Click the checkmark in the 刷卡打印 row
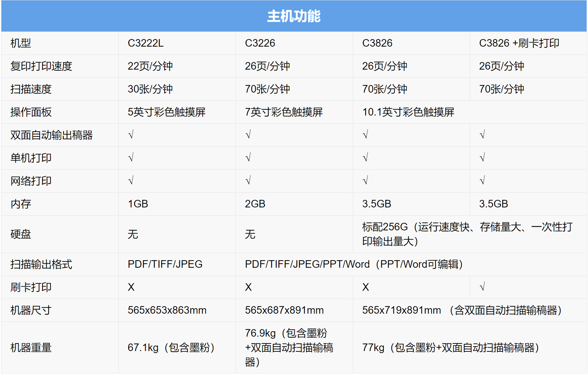Image resolution: width=588 pixels, height=386 pixels. [482, 287]
